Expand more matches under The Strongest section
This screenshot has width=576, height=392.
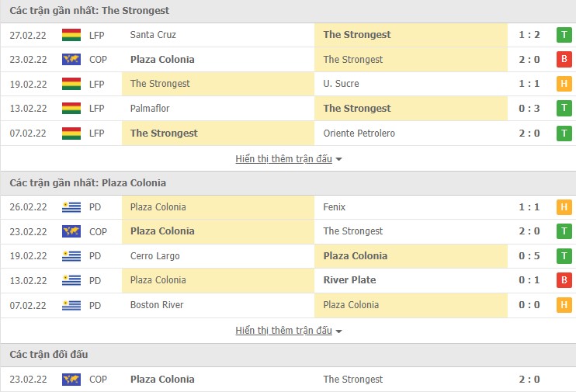pos(288,159)
